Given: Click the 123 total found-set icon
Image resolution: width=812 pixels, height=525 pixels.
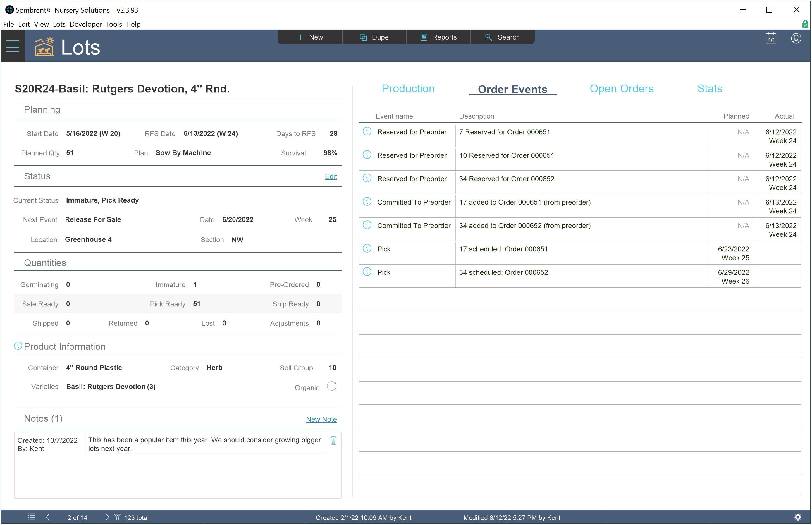Looking at the screenshot, I should click(x=118, y=517).
